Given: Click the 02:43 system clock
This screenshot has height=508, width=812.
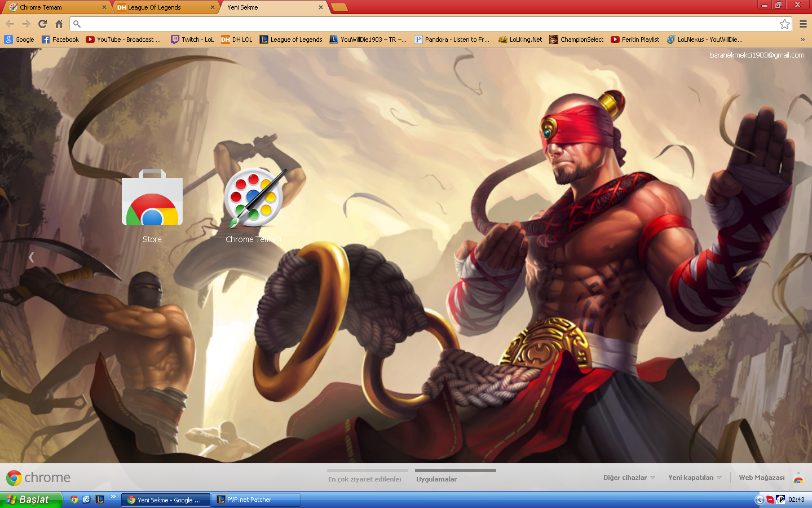Looking at the screenshot, I should pos(796,500).
